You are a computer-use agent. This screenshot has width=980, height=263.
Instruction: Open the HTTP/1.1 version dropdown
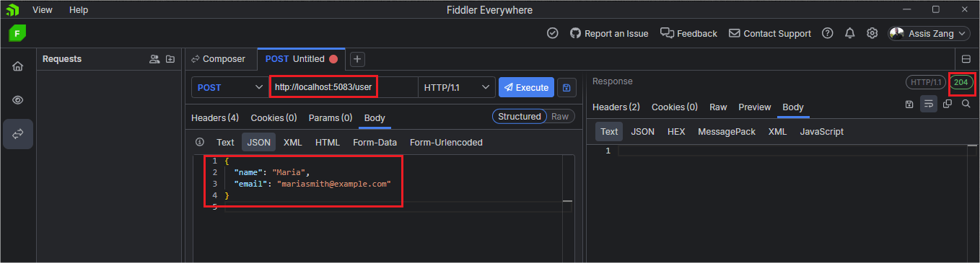456,87
